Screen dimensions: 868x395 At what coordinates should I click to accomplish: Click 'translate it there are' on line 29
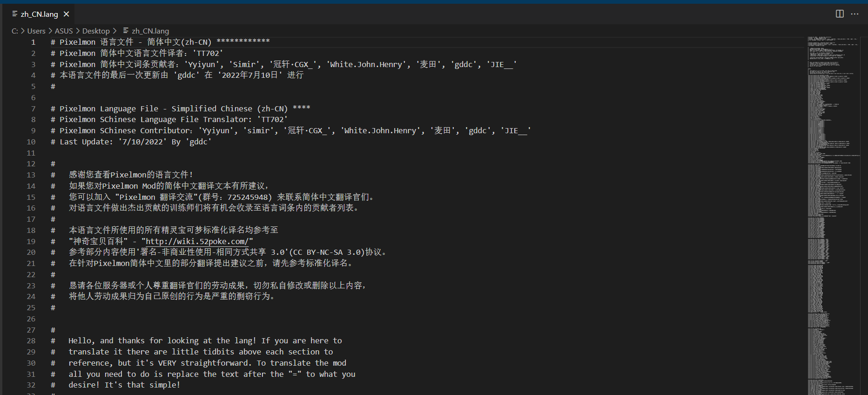click(x=118, y=352)
